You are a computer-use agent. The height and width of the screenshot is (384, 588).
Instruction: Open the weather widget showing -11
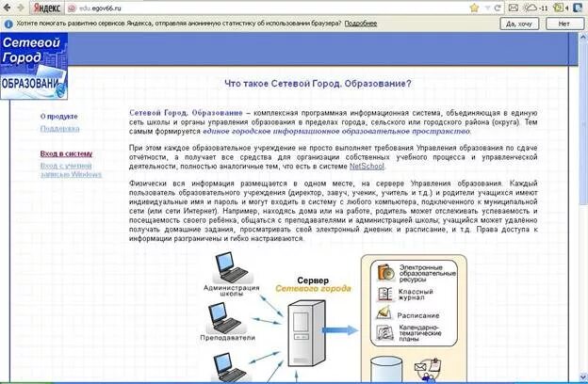pos(535,8)
